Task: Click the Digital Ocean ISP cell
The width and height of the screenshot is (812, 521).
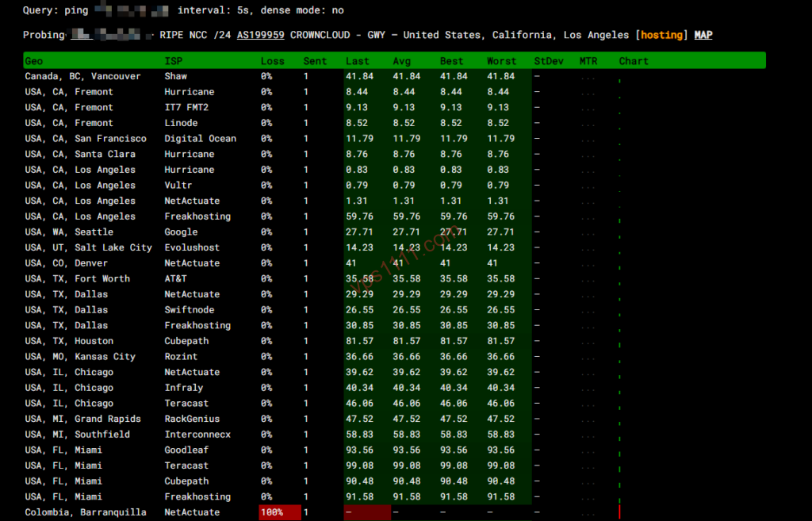Action: click(200, 138)
